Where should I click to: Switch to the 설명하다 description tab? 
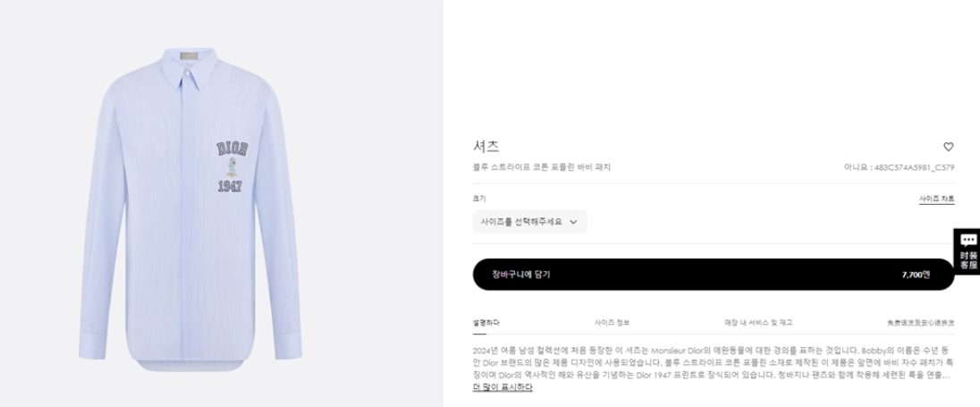[486, 322]
